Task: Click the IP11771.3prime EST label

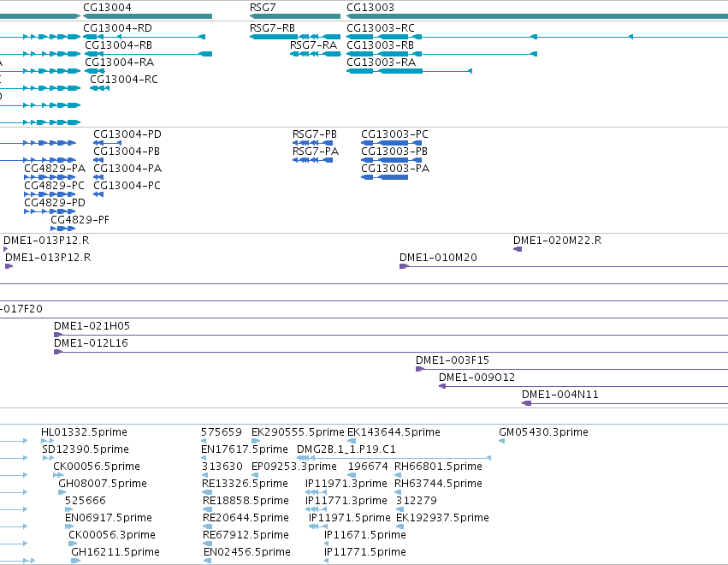Action: point(346,501)
